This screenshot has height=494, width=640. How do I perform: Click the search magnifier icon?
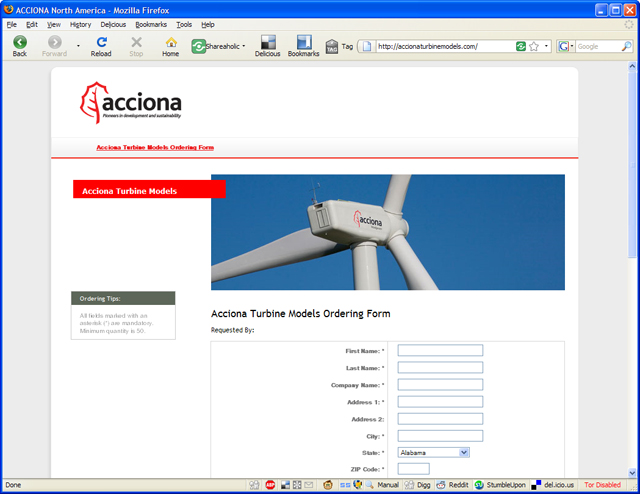627,46
